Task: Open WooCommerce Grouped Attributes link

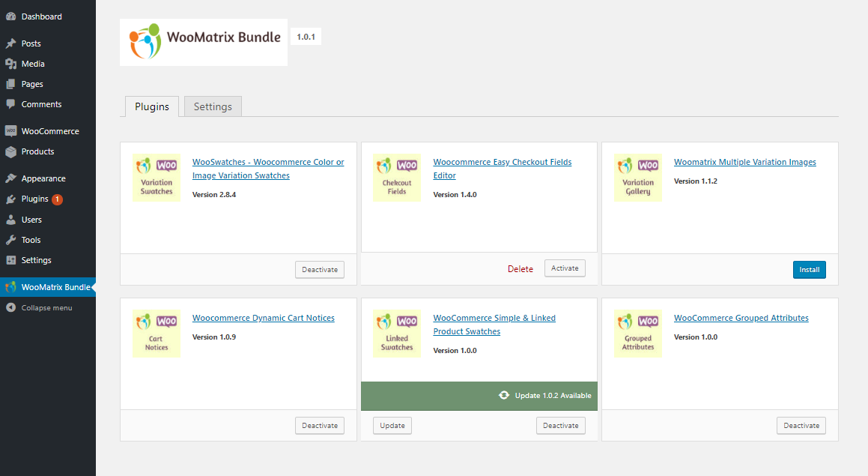Action: [741, 318]
